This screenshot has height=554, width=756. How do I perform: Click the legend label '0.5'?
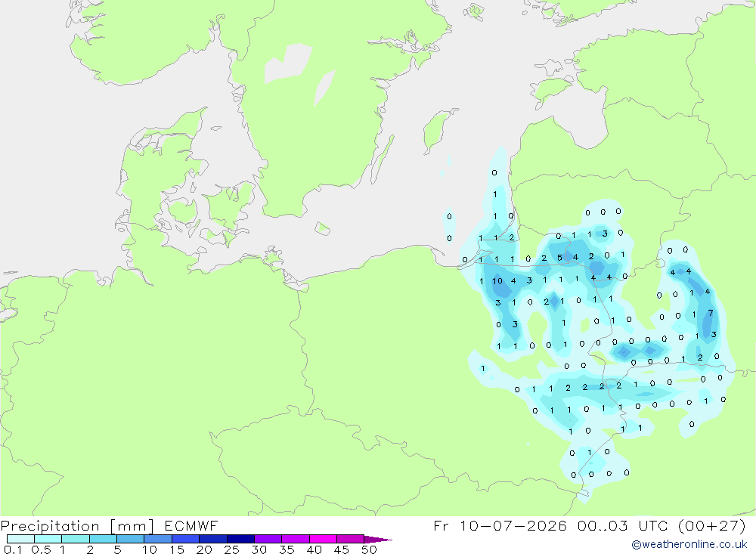(x=41, y=549)
